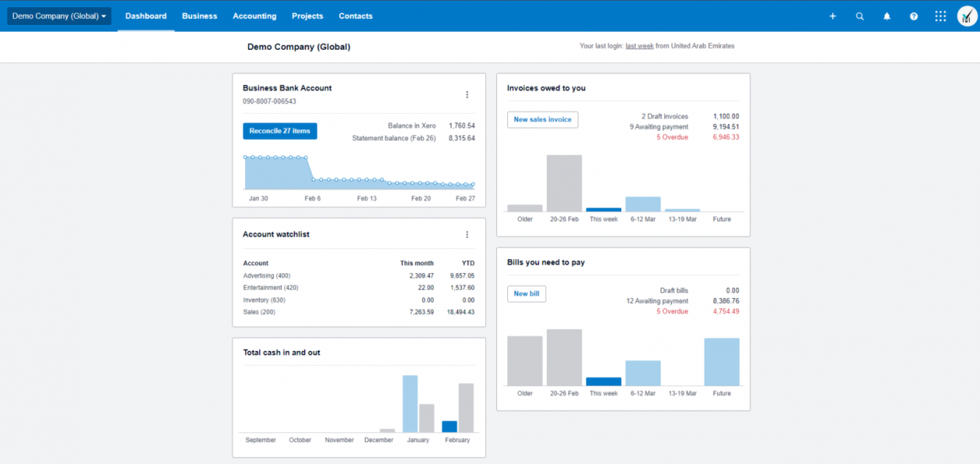
Task: Open the Contacts menu
Action: click(x=355, y=16)
